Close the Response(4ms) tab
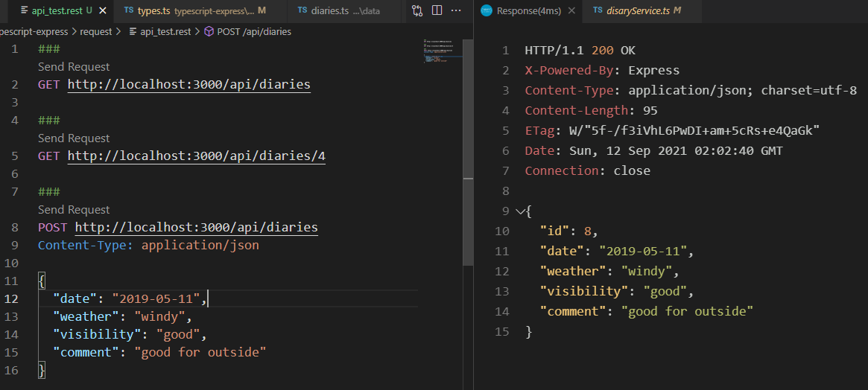This screenshot has width=868, height=390. tap(572, 10)
